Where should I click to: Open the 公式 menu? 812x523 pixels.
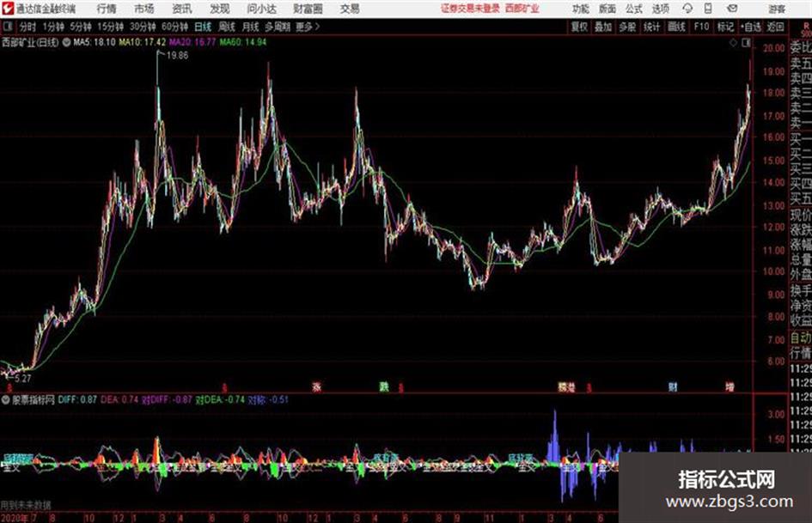pos(634,9)
